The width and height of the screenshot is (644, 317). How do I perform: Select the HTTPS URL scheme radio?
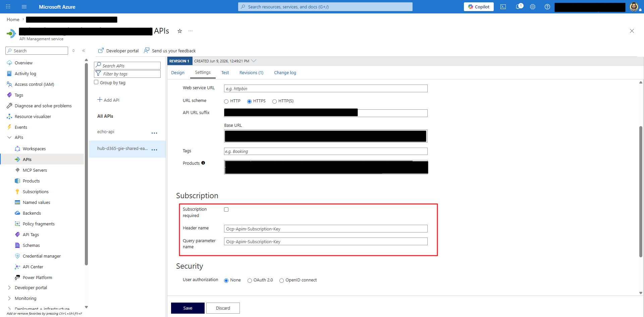249,101
